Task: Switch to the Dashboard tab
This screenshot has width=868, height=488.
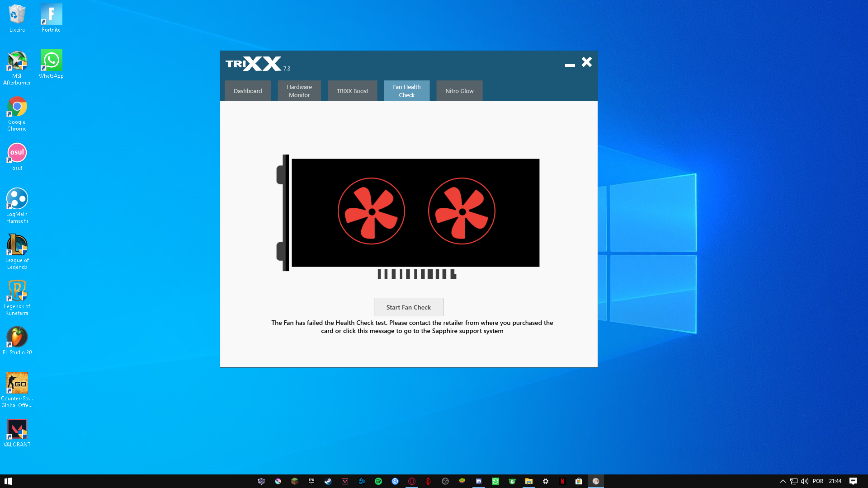Action: [248, 91]
